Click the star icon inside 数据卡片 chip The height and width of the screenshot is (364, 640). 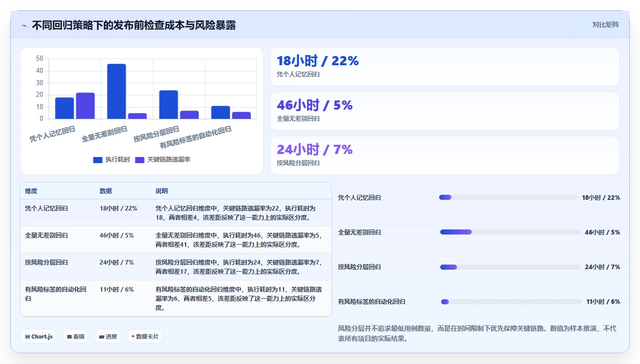[x=133, y=336]
